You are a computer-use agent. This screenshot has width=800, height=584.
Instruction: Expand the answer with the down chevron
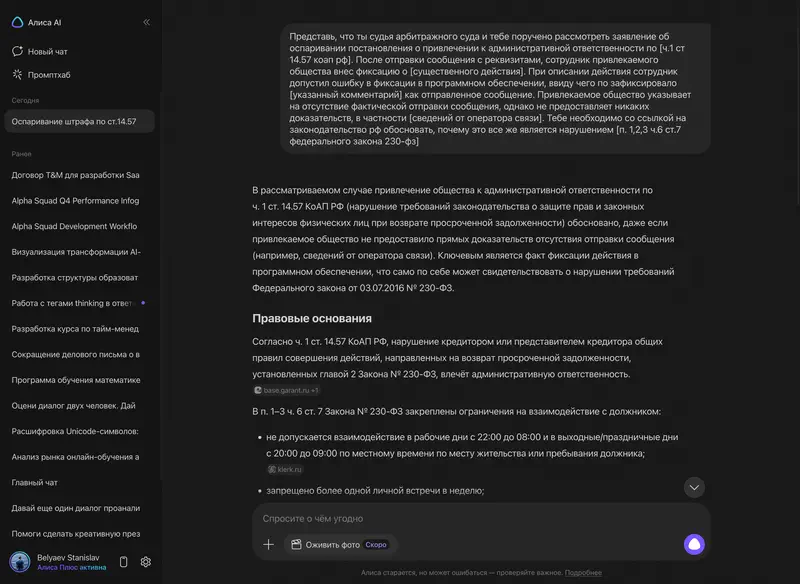[694, 487]
